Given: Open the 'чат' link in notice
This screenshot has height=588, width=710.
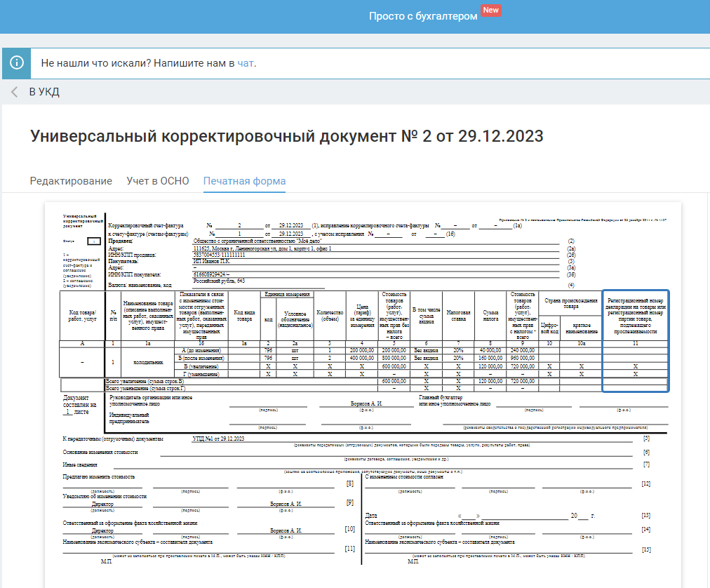Looking at the screenshot, I should [246, 63].
